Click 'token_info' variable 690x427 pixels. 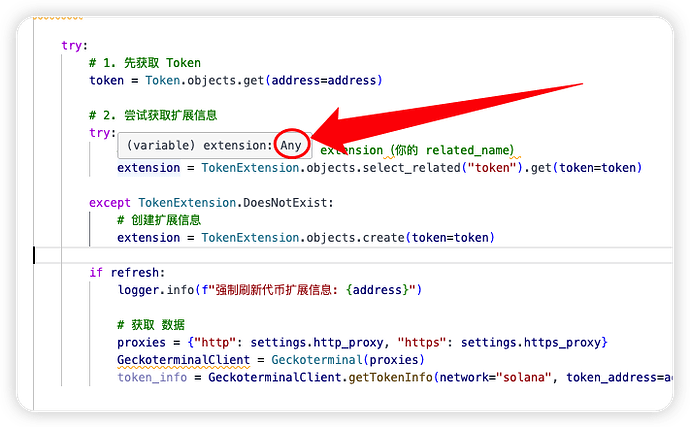[x=152, y=377]
